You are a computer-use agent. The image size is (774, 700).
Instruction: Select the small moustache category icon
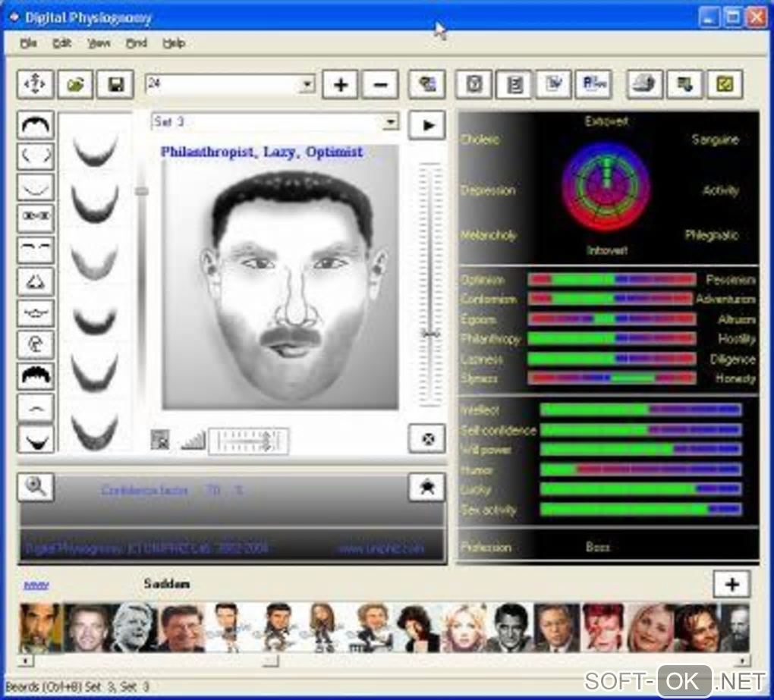[x=35, y=407]
